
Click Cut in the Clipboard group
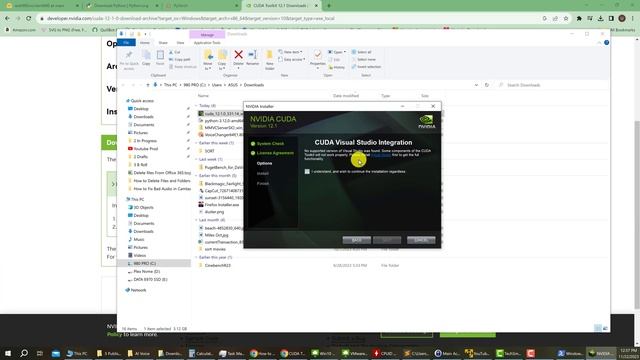point(175,52)
